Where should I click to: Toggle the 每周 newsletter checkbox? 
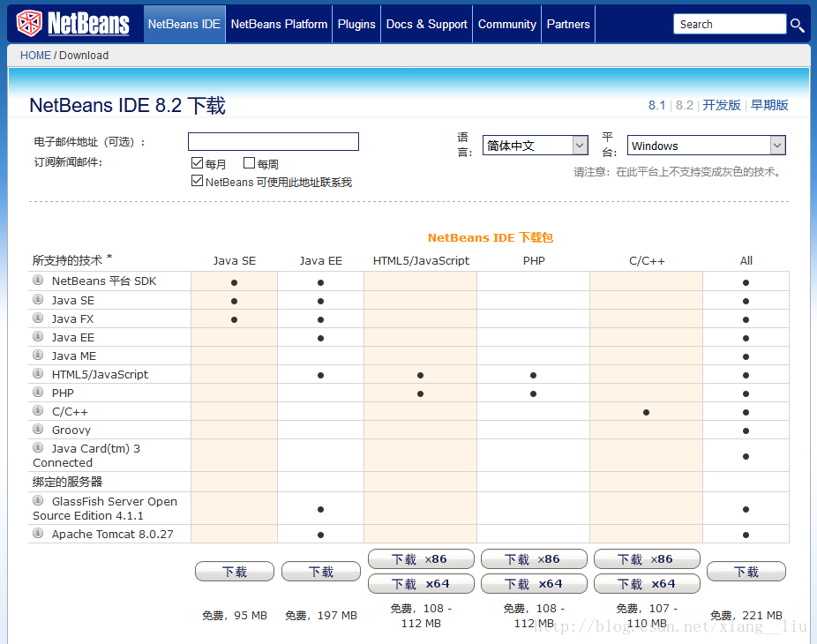coord(249,163)
